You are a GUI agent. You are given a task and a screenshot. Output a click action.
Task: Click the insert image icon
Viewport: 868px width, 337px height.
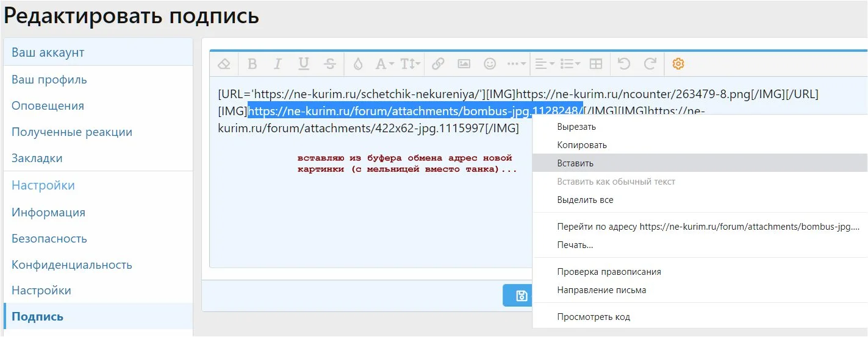click(464, 63)
